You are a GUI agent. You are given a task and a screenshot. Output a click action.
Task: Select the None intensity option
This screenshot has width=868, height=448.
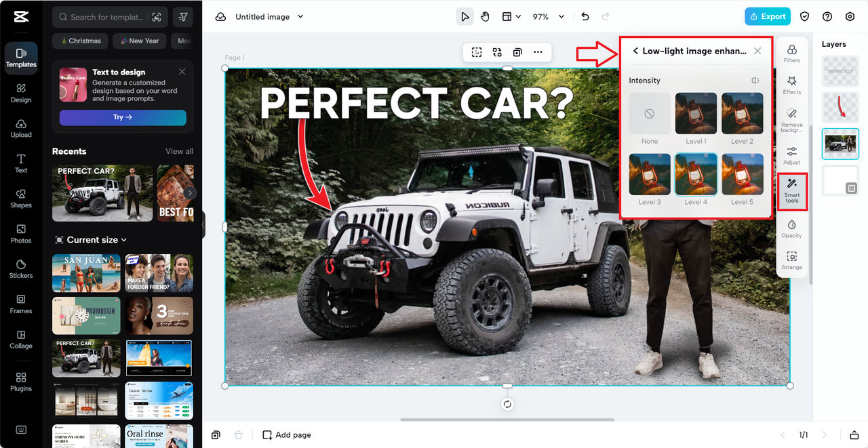(x=650, y=114)
